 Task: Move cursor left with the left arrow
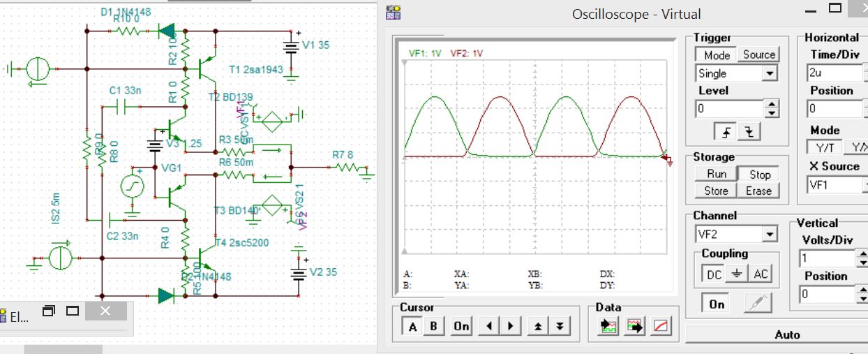point(488,326)
